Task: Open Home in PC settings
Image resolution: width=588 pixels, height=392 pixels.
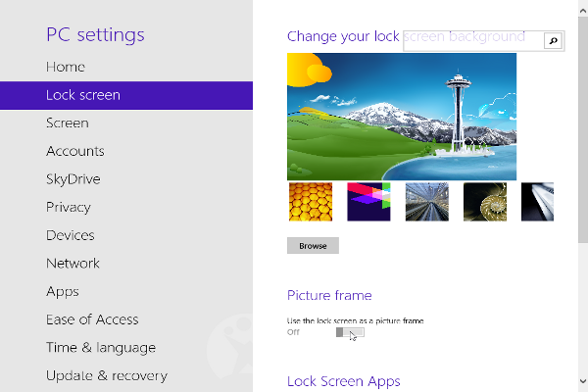Action: point(66,67)
